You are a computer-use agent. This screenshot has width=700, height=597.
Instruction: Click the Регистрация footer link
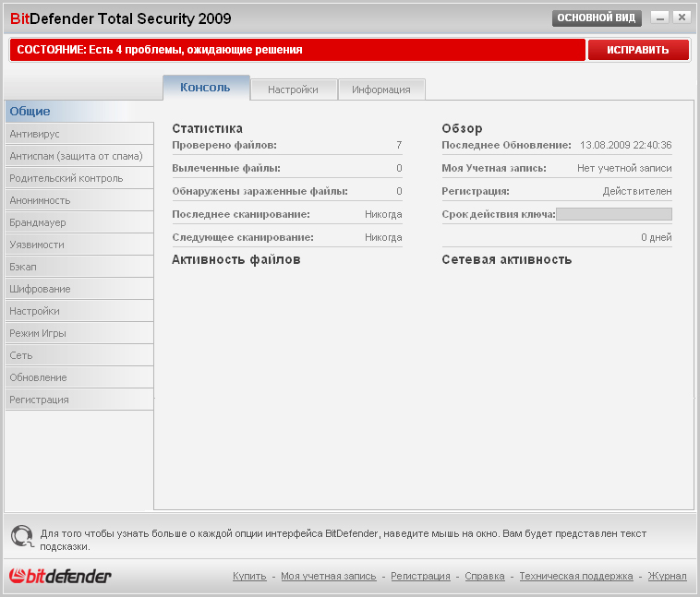click(x=420, y=576)
